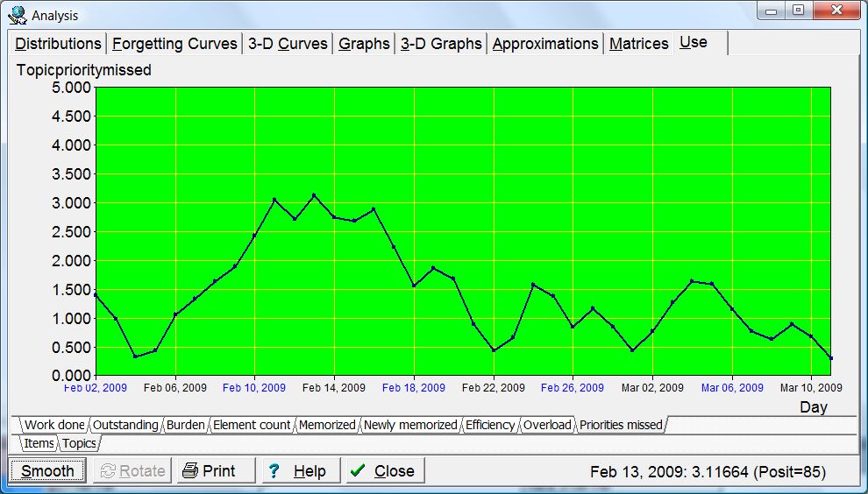Open the Forgetting Curves tab
The width and height of the screenshot is (868, 494).
point(174,44)
